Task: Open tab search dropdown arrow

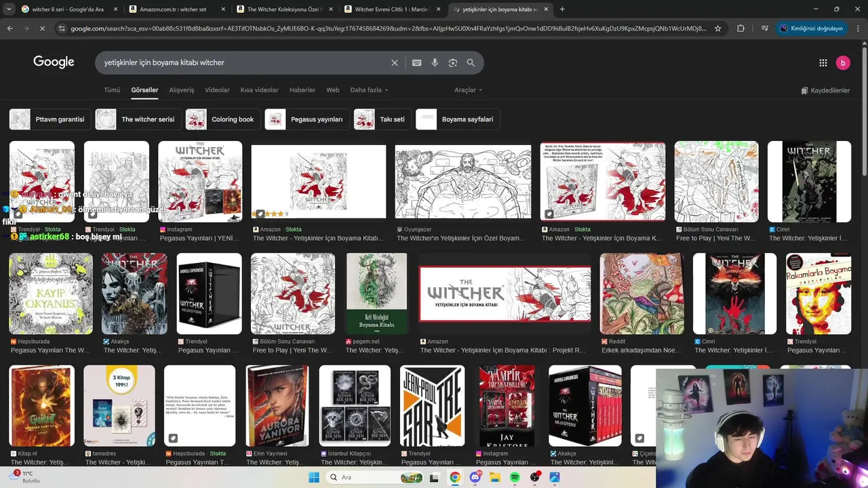Action: tap(9, 9)
